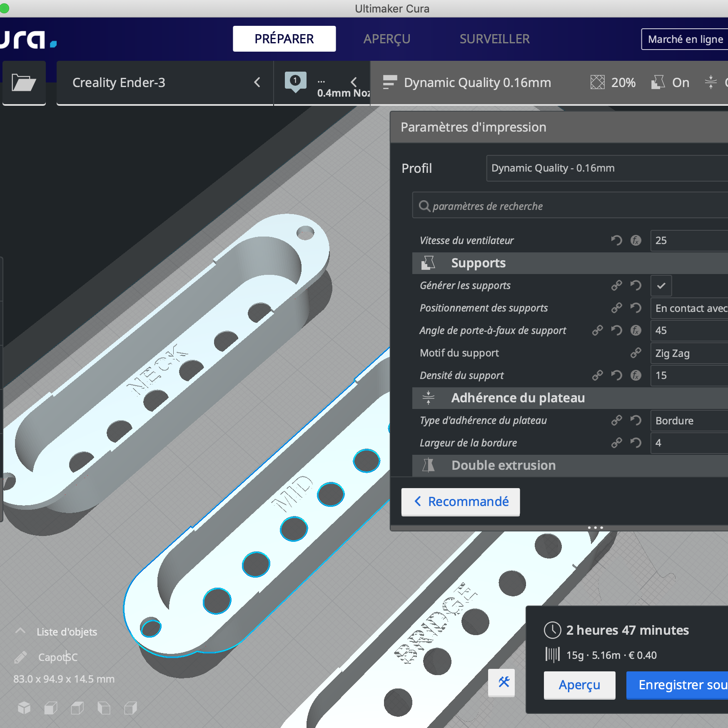This screenshot has height=728, width=728.
Task: Switch to the APERÇU tab
Action: (x=386, y=39)
